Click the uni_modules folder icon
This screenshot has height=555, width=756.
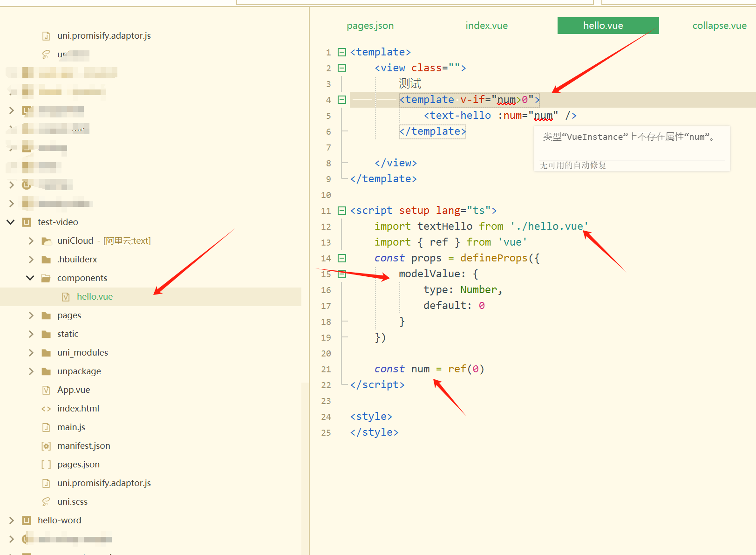46,352
